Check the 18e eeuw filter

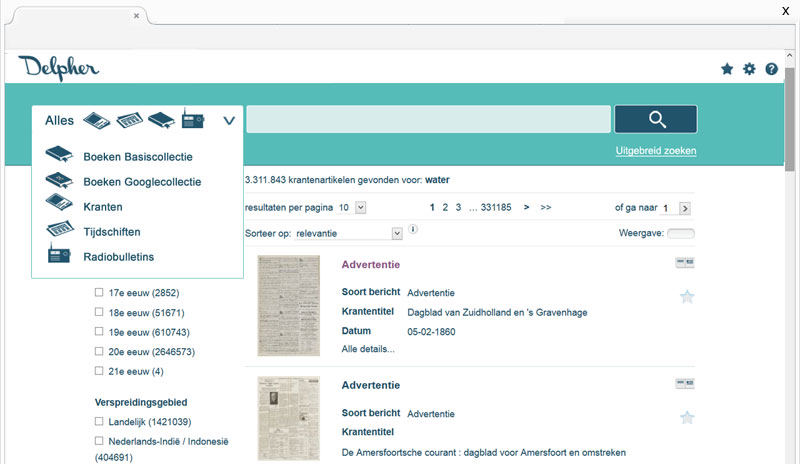pos(99,312)
